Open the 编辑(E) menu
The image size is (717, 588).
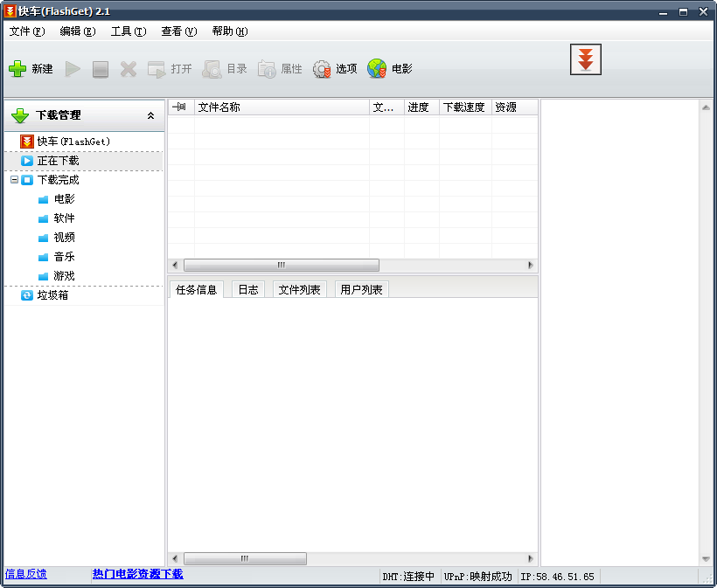point(78,31)
